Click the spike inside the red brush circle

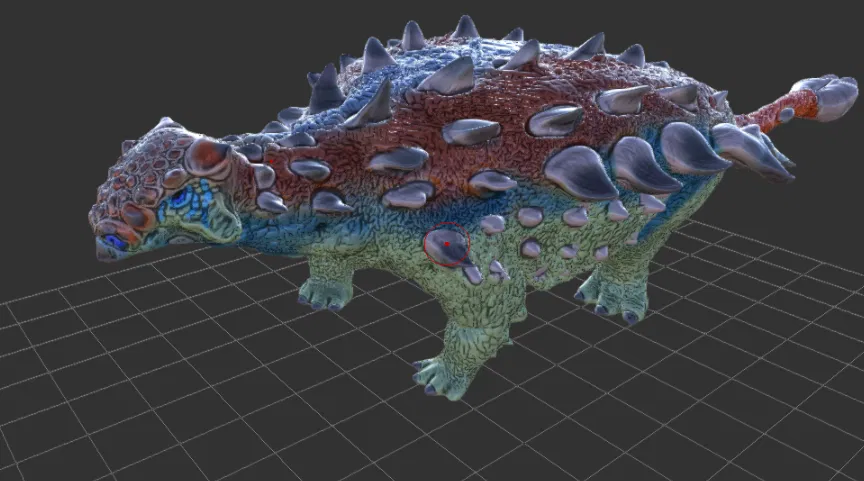pyautogui.click(x=447, y=246)
